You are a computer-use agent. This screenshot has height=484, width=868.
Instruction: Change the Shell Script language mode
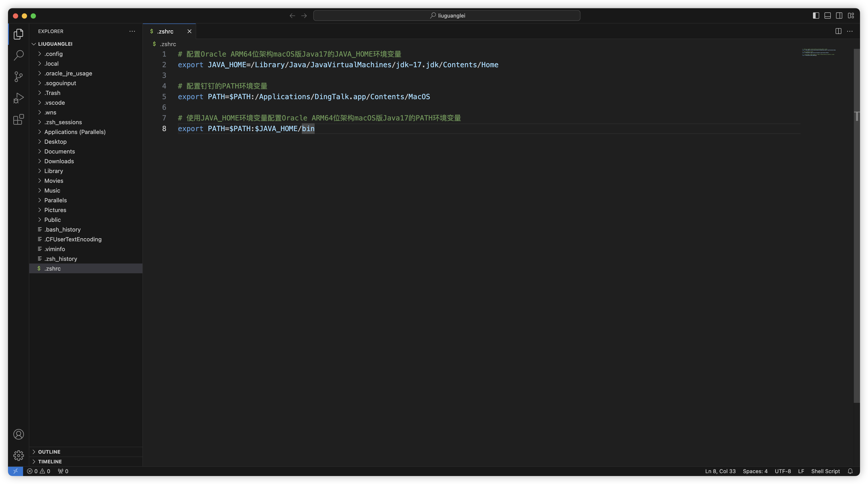(x=825, y=471)
